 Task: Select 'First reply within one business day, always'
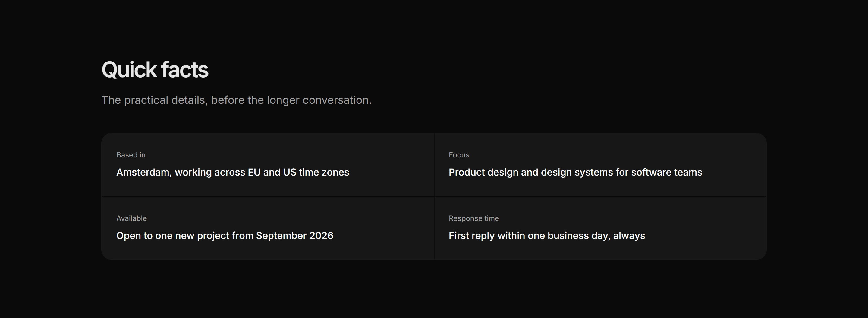click(x=547, y=236)
